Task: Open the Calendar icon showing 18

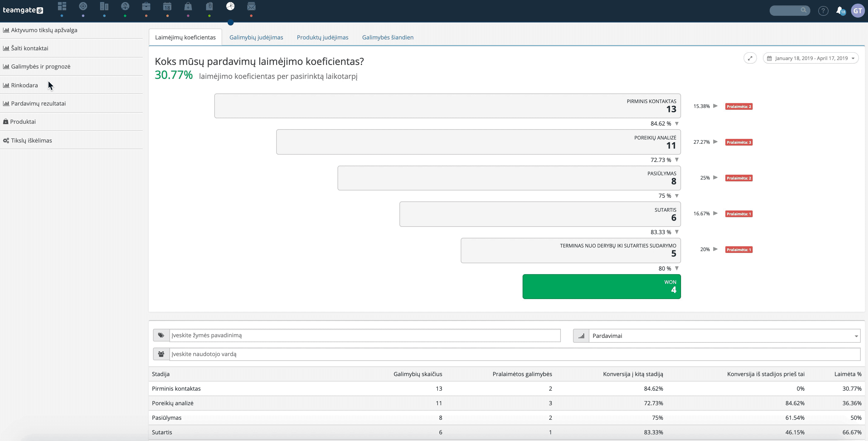Action: tap(167, 6)
